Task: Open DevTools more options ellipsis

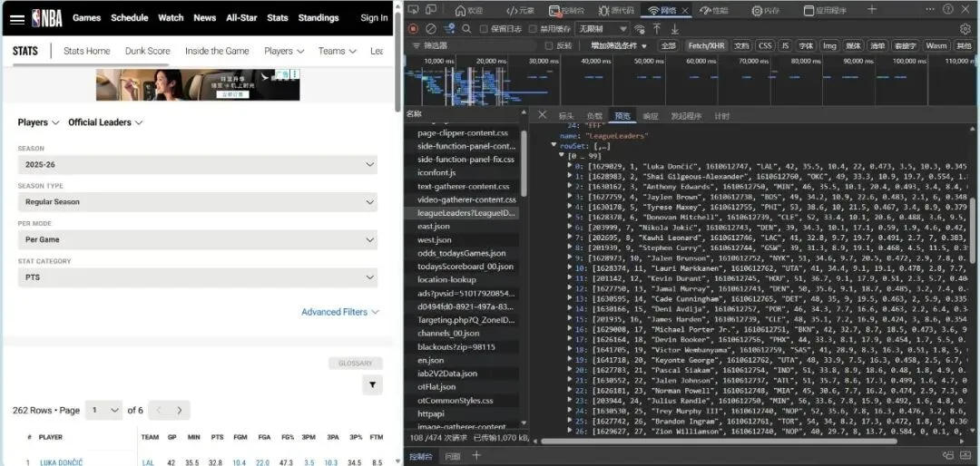Action: pyautogui.click(x=931, y=9)
